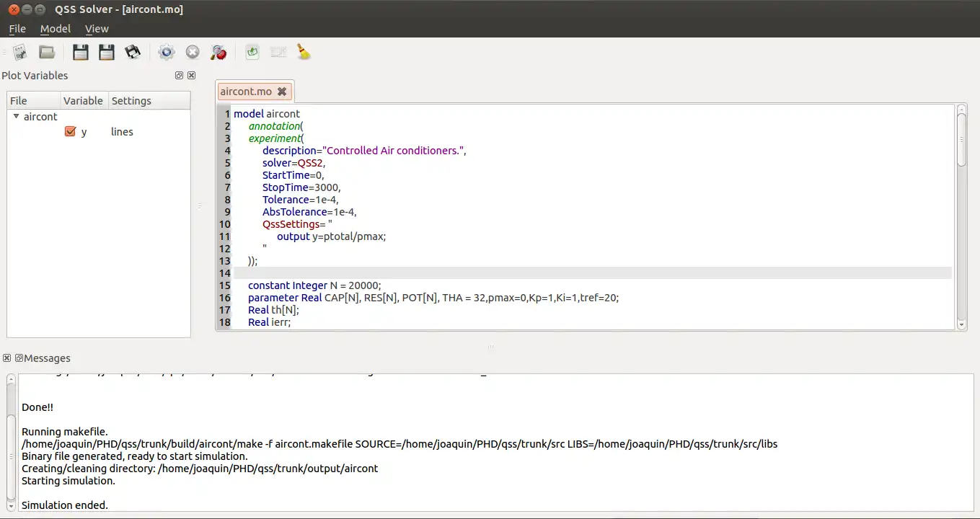Click the green import icon in toolbar

[252, 52]
